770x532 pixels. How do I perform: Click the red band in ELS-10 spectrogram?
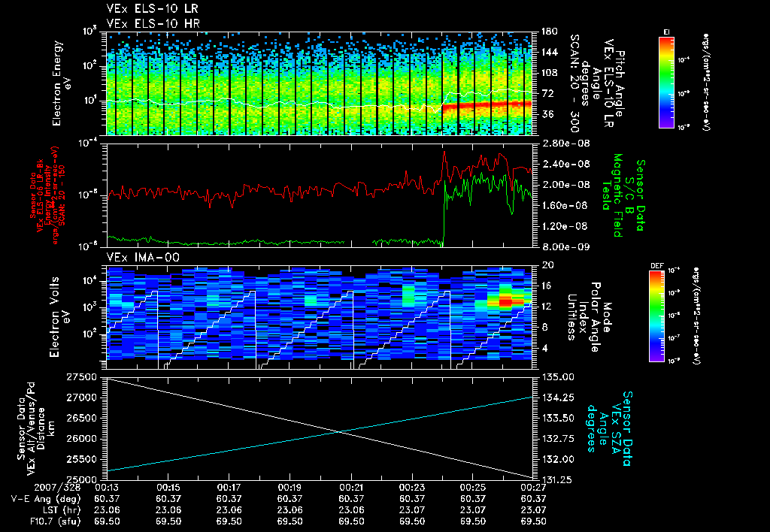[x=487, y=105]
